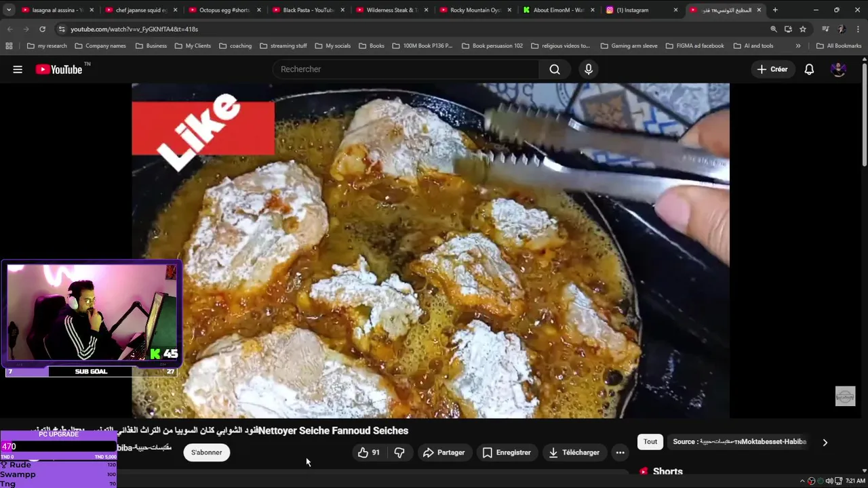Click the install app icon in address bar
This screenshot has height=488, width=868.
(x=788, y=29)
